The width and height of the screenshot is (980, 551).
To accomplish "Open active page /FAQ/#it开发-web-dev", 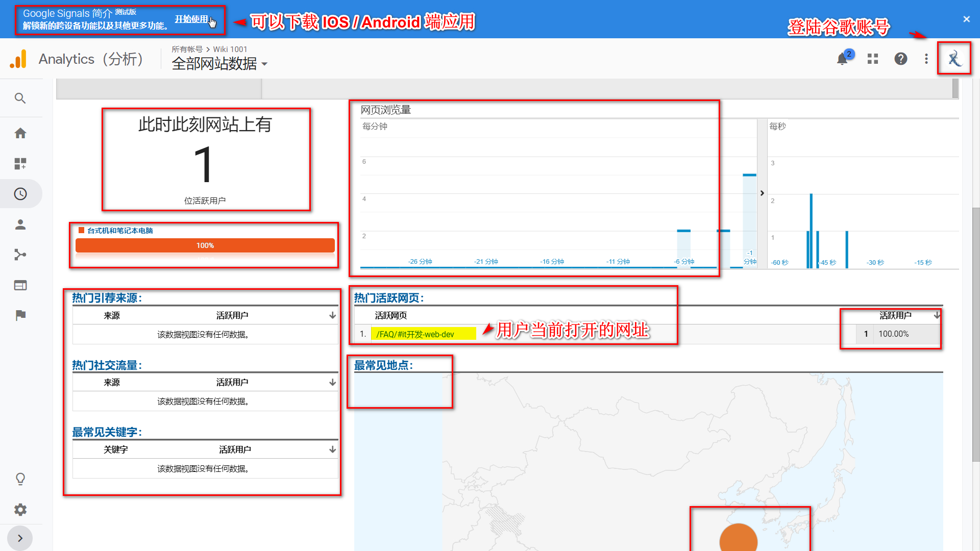I will 415,334.
